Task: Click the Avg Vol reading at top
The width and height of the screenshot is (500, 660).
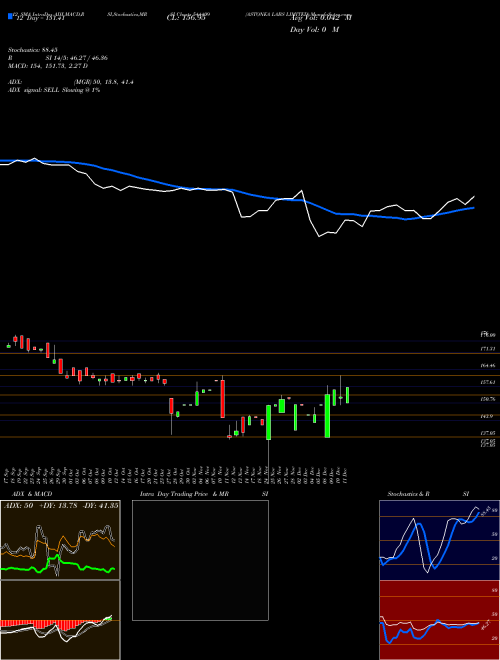Action: [x=321, y=18]
